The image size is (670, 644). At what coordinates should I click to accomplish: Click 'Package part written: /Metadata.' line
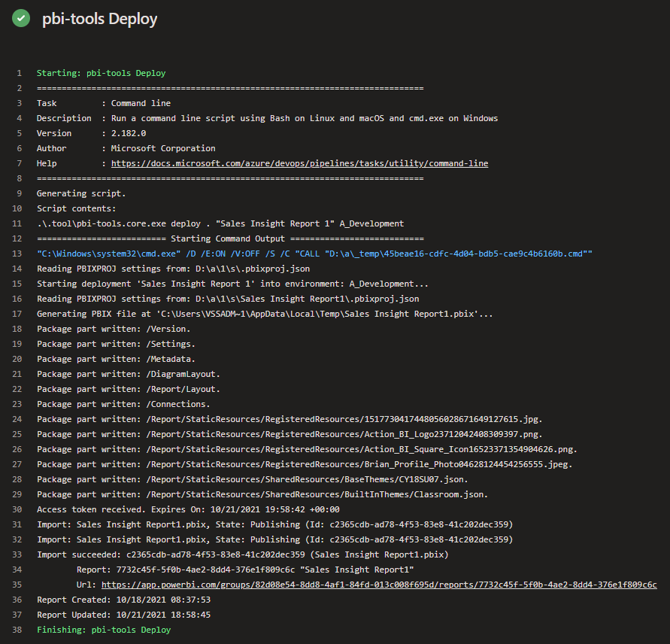tap(117, 359)
